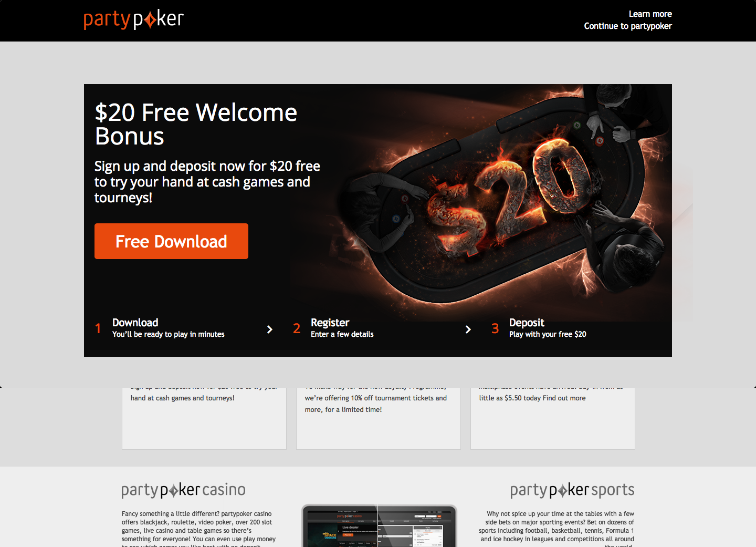The width and height of the screenshot is (756, 547).
Task: Select the Deposit step heading
Action: tap(527, 323)
